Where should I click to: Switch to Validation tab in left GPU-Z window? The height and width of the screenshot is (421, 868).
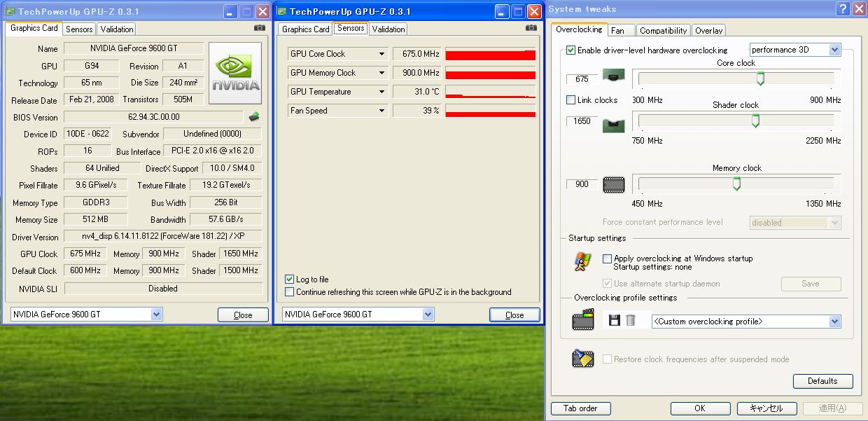coord(117,29)
